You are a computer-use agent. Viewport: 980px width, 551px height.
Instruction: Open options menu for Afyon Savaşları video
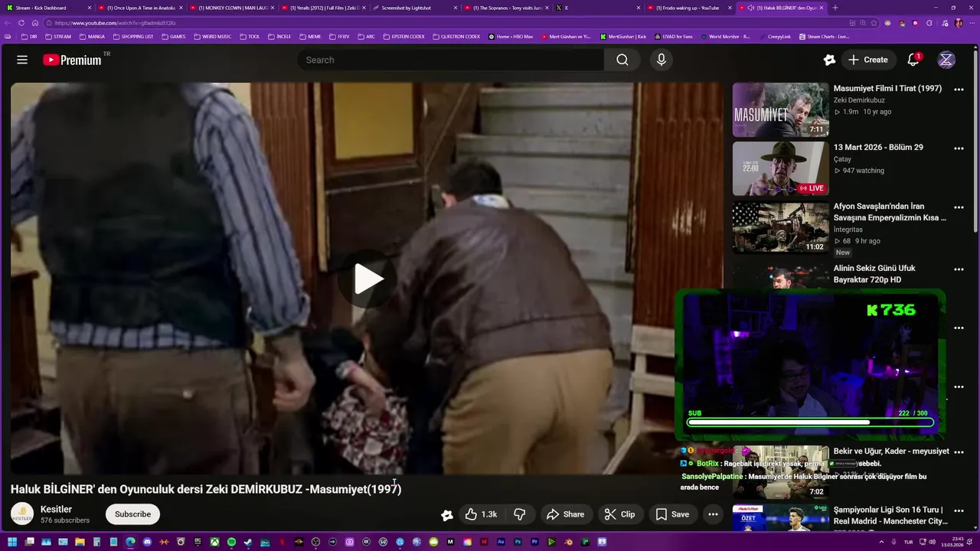pos(959,207)
